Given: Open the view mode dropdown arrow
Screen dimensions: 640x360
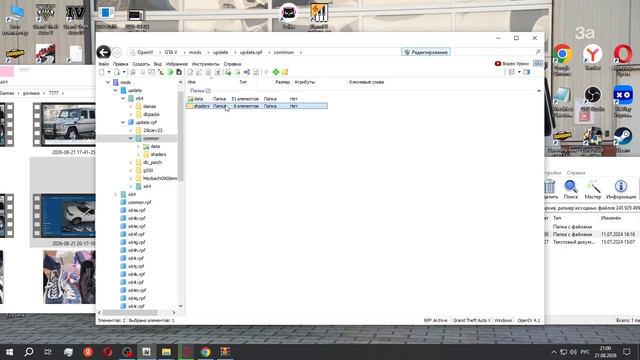Looking at the screenshot, I should (519, 72).
